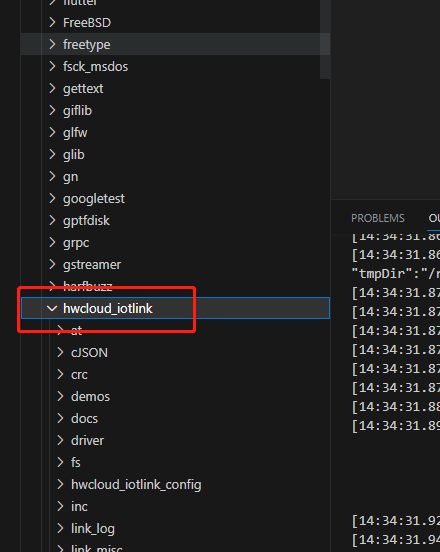The image size is (440, 552).
Task: Select the crc folder name
Action: point(79,375)
